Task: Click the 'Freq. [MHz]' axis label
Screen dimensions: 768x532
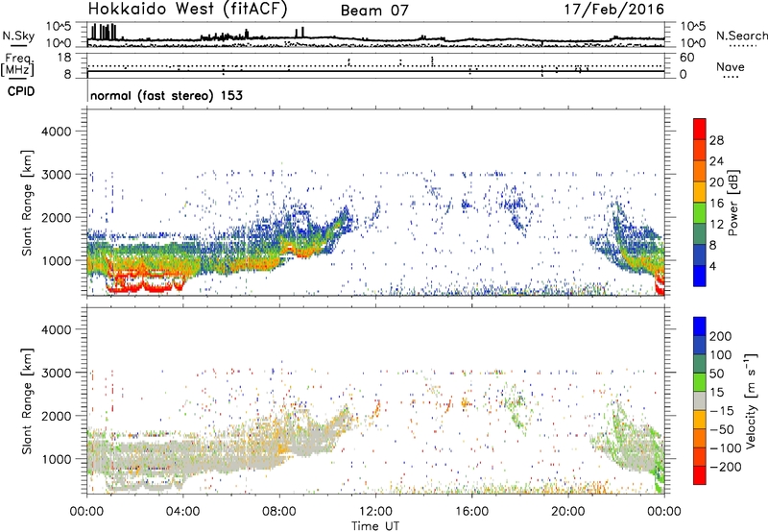Action: click(x=18, y=65)
